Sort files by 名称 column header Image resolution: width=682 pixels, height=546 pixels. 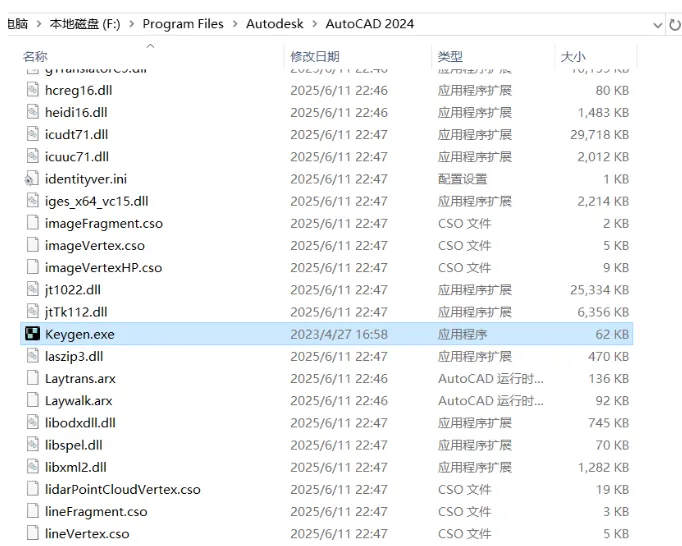point(35,57)
